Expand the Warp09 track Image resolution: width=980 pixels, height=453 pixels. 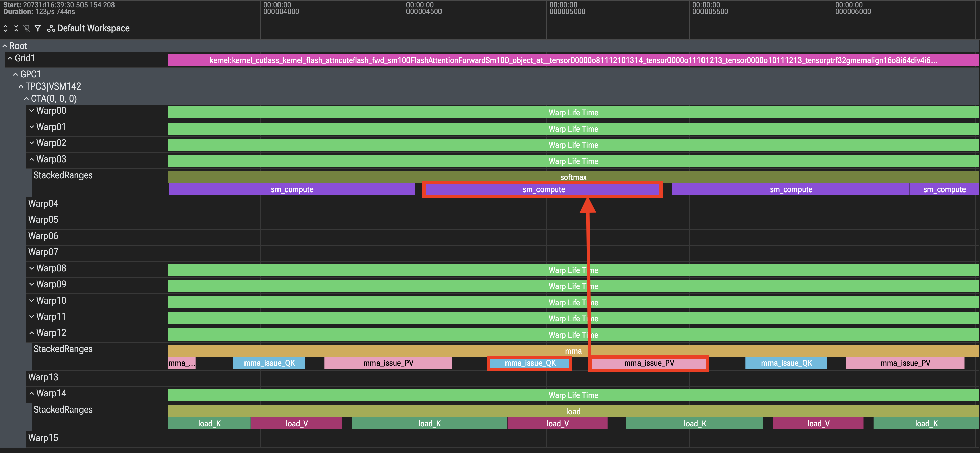point(32,284)
